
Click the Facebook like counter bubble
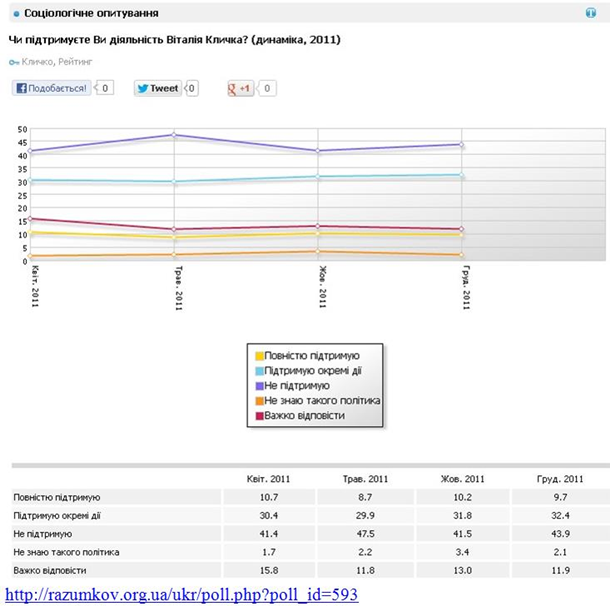(x=106, y=88)
